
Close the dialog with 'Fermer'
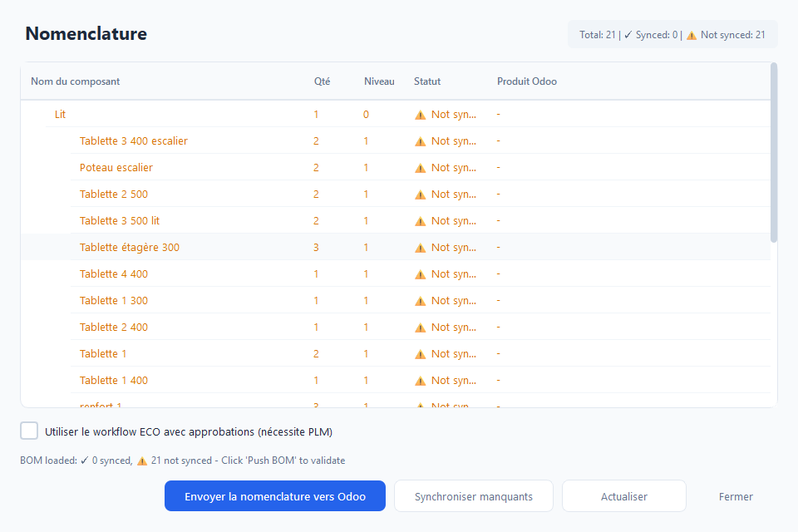click(x=736, y=496)
